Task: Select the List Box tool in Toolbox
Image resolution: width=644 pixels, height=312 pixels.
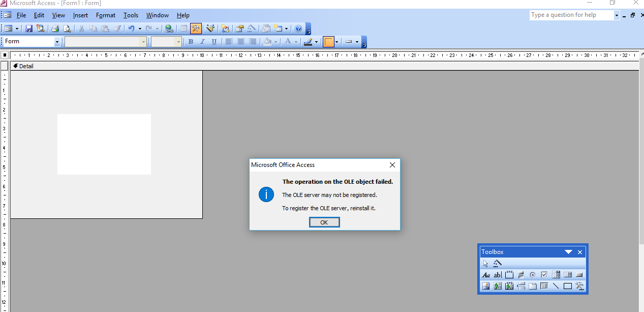Action: 568,275
